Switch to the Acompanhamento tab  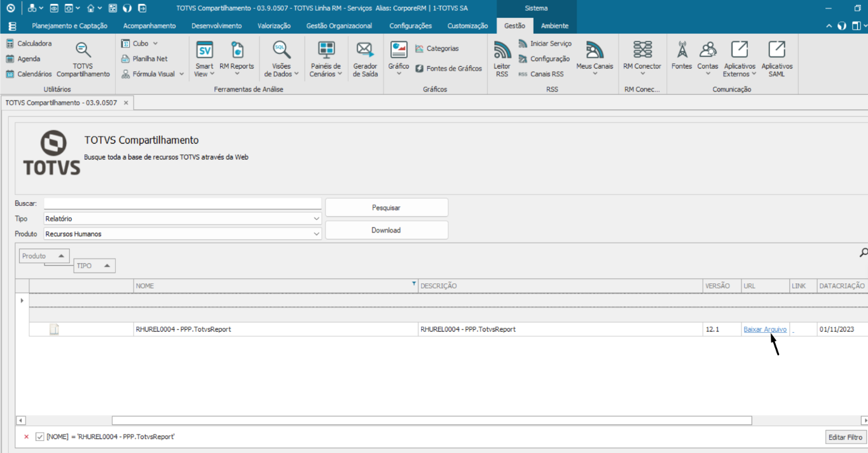pyautogui.click(x=149, y=26)
